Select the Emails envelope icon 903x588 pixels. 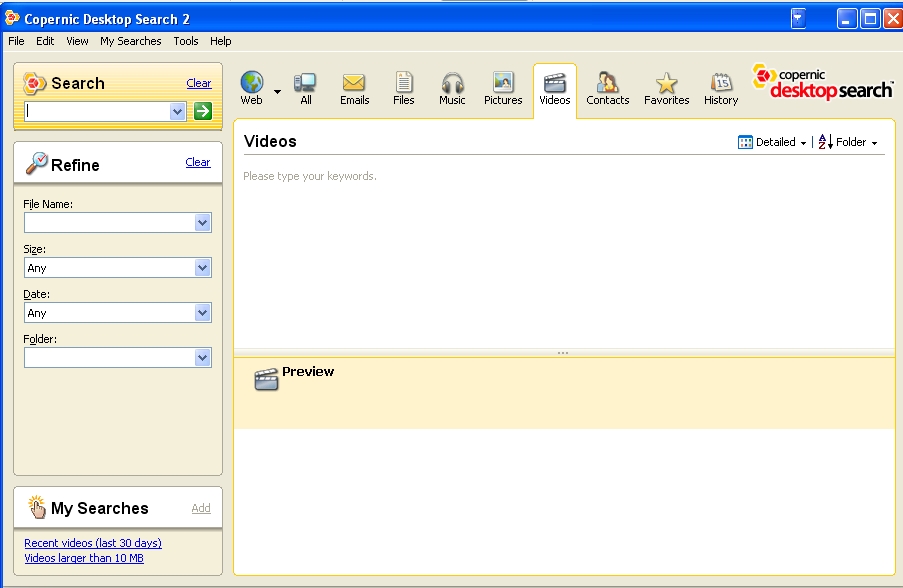[354, 82]
